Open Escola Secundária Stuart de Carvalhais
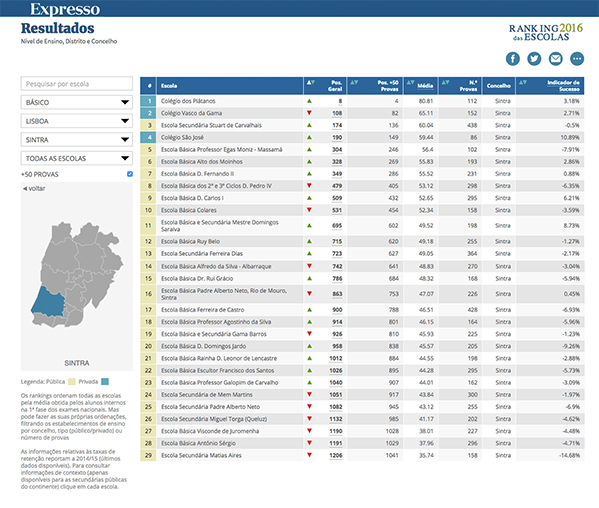Viewport: 599px width, 508px height. point(211,125)
